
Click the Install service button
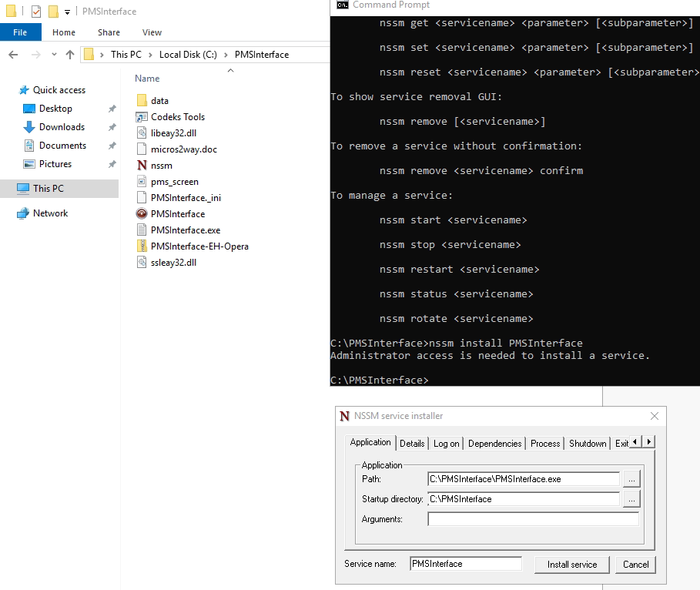(571, 565)
